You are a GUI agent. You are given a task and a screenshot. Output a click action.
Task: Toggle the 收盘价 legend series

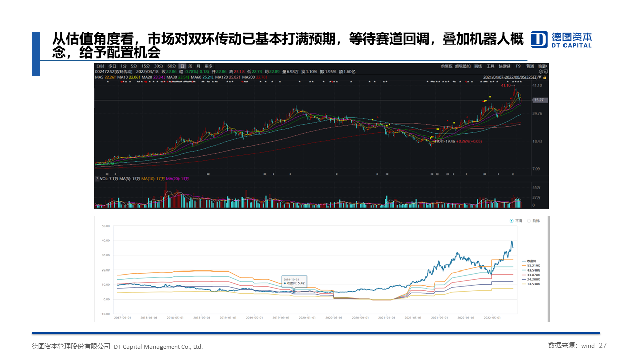[532, 260]
